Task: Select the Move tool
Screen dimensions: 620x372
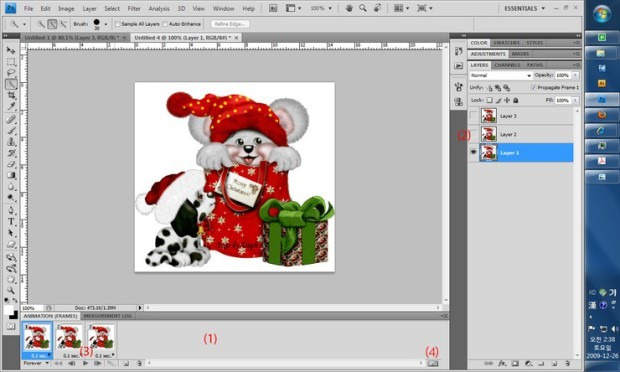Action: [x=11, y=50]
